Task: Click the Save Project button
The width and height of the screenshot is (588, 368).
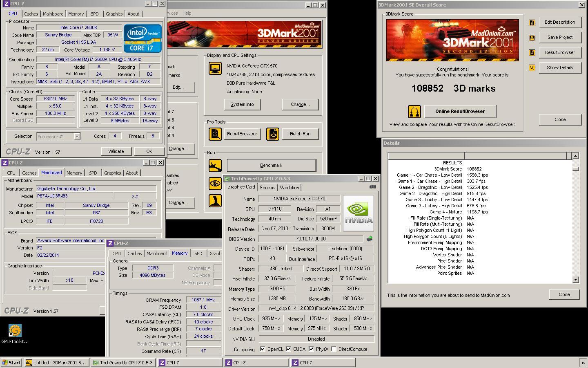Action: (560, 38)
